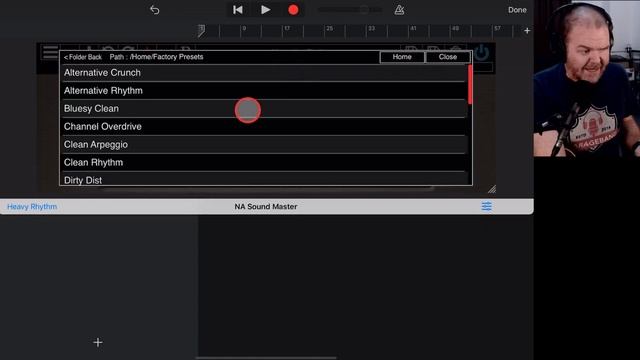The width and height of the screenshot is (640, 360).
Task: Start recording with the red record button
Action: tap(293, 10)
